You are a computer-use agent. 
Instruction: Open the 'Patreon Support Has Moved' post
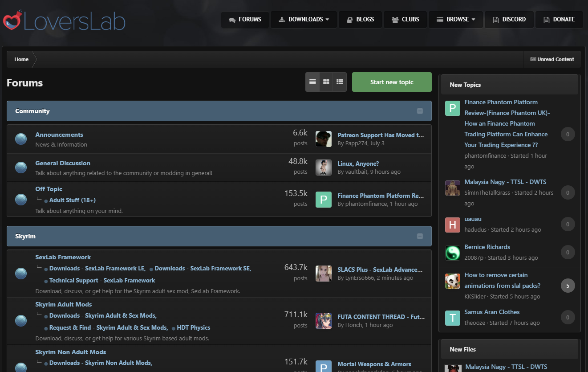pyautogui.click(x=381, y=135)
